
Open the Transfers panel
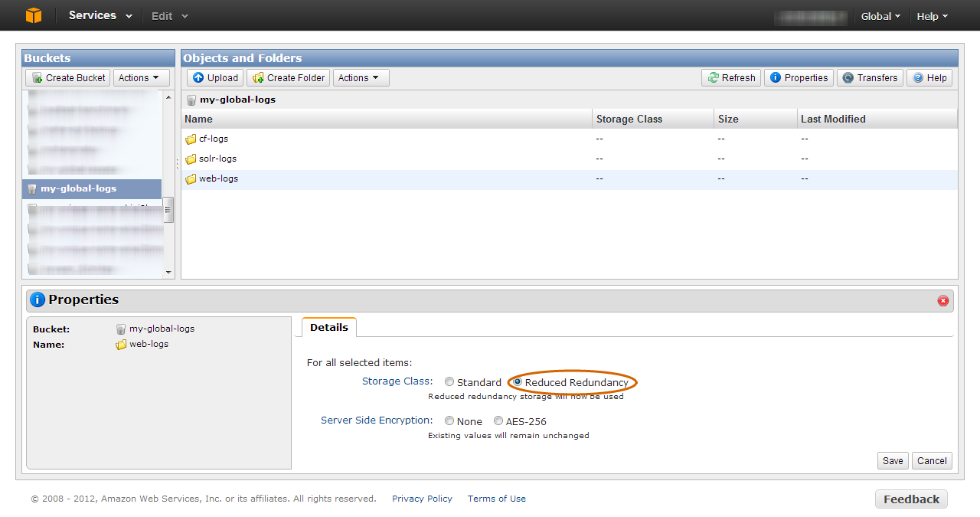pyautogui.click(x=870, y=77)
